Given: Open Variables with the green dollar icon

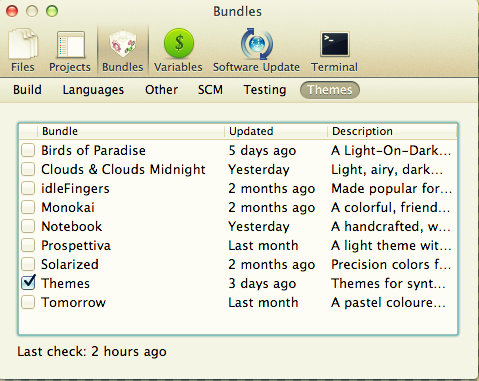Looking at the screenshot, I should pos(179,43).
